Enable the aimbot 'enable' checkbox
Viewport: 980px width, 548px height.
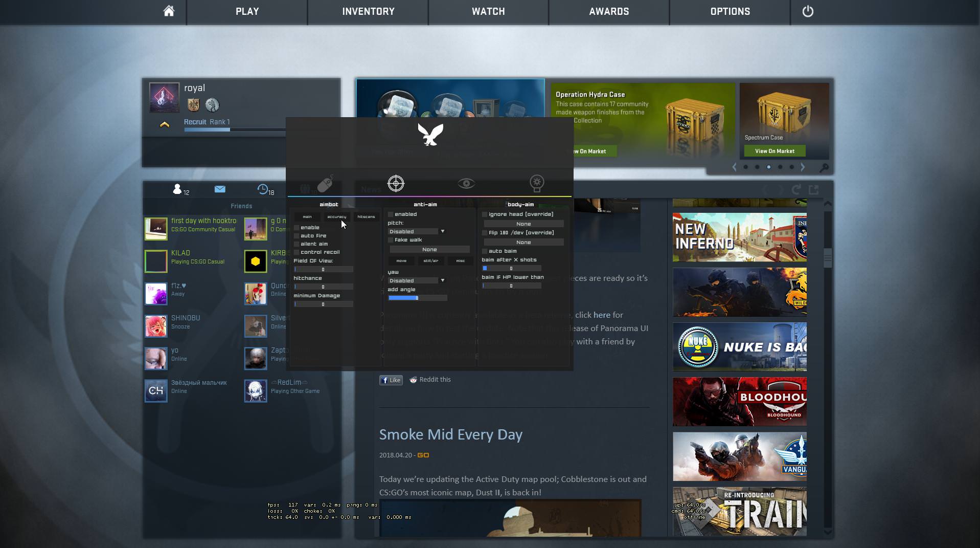(297, 228)
